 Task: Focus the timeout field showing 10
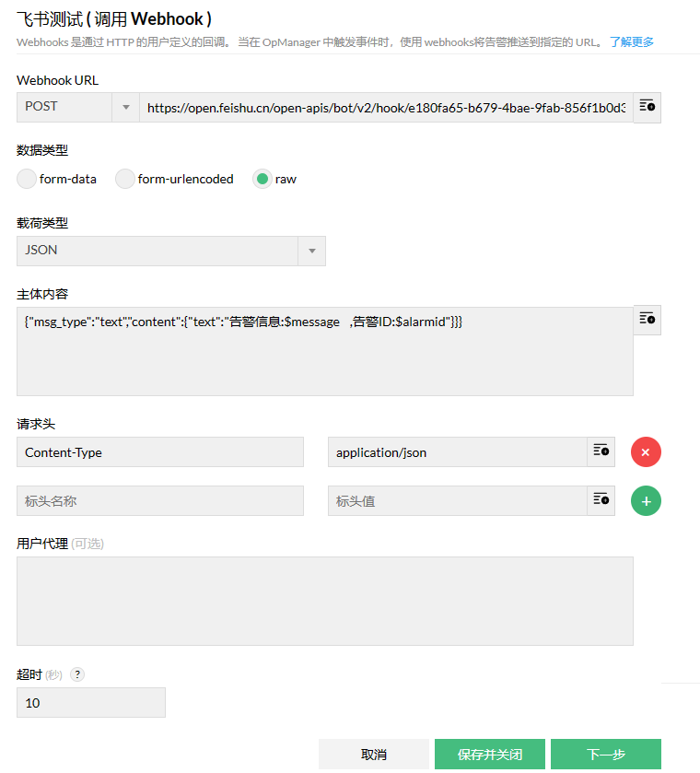[91, 702]
